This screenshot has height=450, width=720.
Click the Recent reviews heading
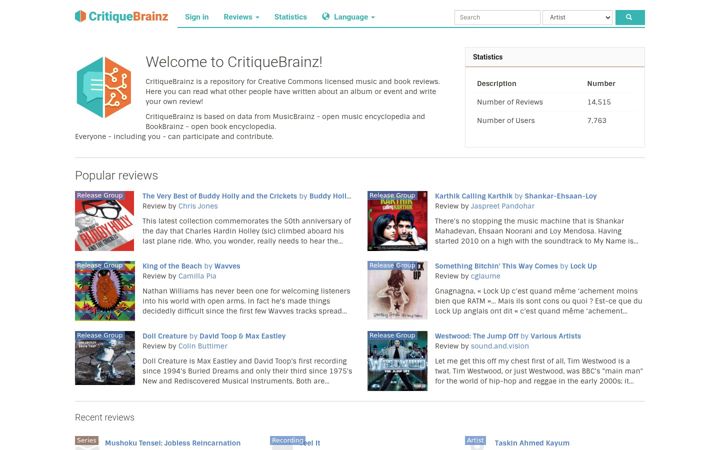(x=105, y=417)
